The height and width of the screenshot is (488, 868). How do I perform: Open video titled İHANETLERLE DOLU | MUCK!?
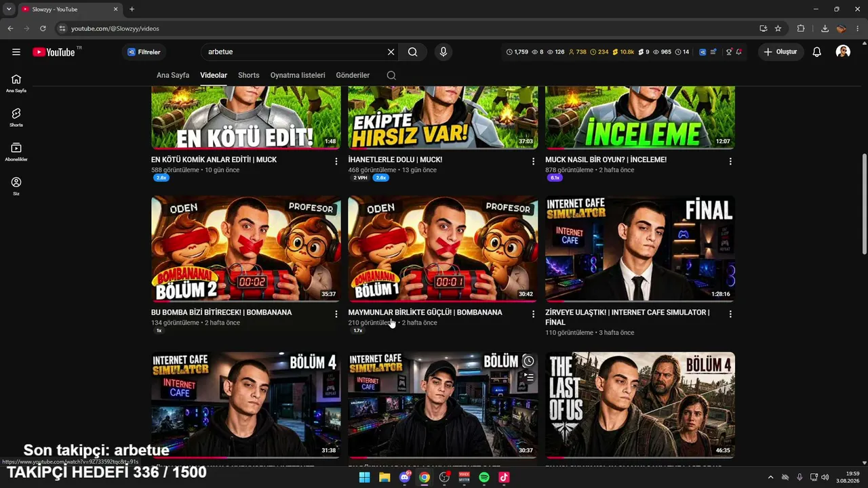tap(395, 160)
